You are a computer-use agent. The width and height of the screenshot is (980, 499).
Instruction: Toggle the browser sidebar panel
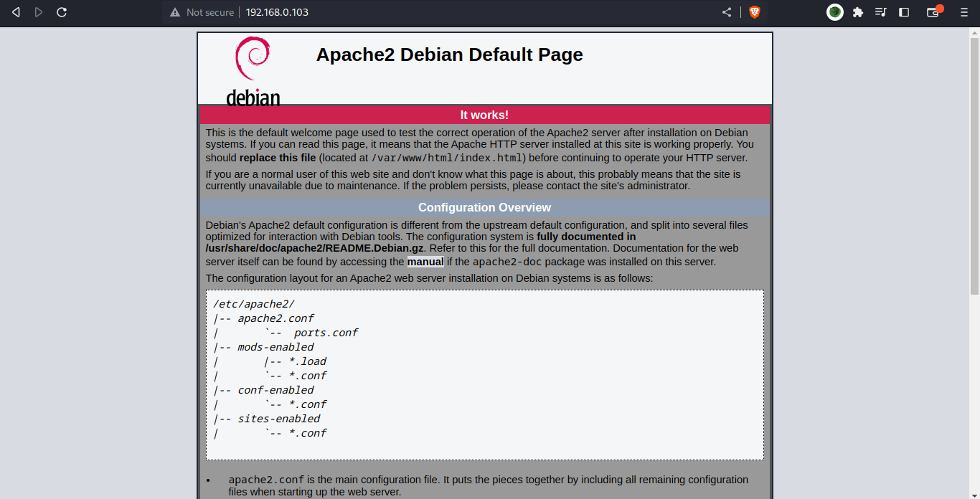point(904,12)
